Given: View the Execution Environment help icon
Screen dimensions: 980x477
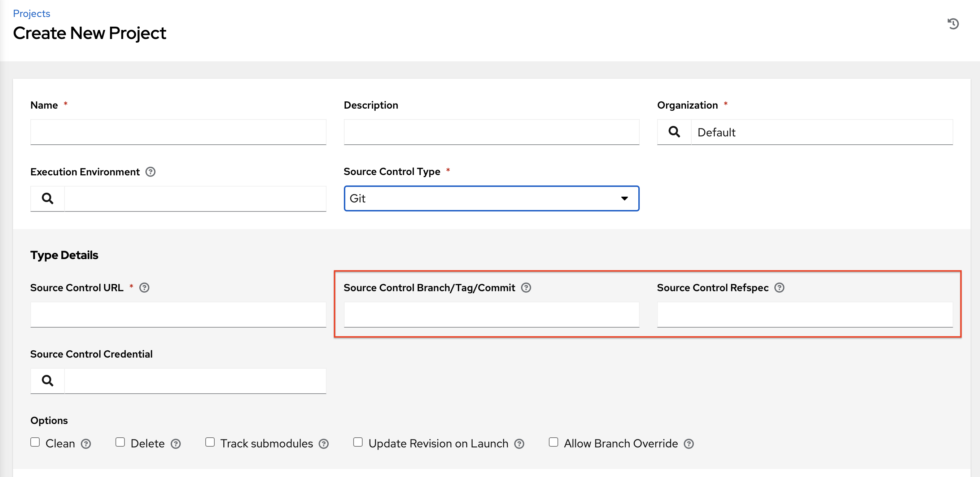Looking at the screenshot, I should click(x=150, y=172).
